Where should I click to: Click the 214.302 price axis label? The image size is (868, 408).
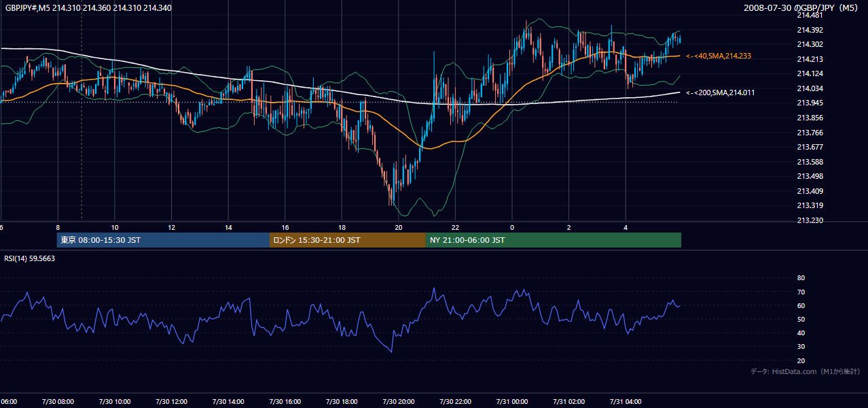coord(810,44)
